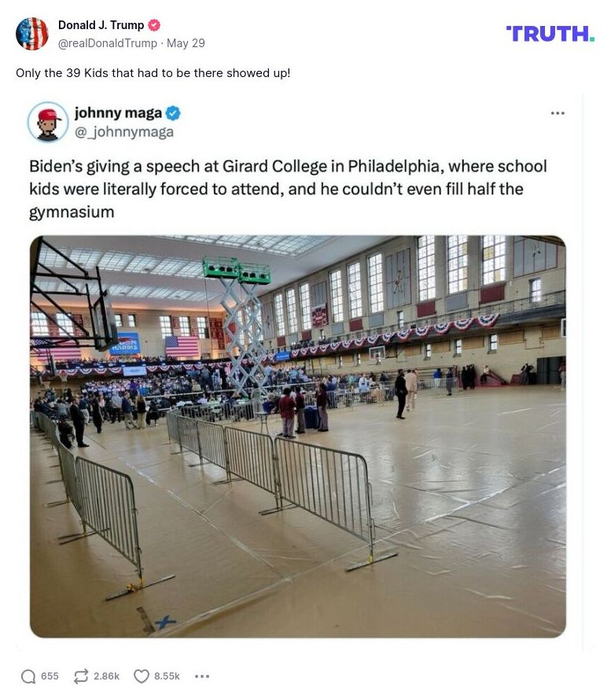Click the @realDonaldTrump handle
Viewport: 611px width, 700px height.
(107, 43)
